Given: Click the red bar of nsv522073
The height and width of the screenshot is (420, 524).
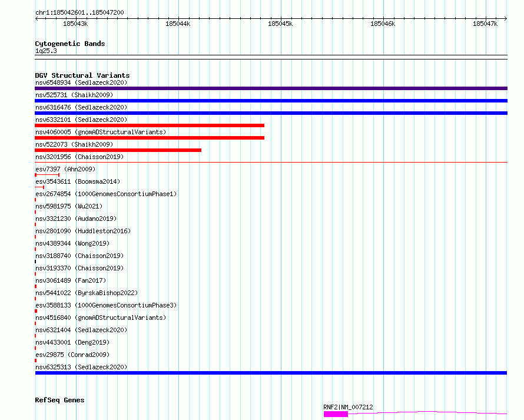Looking at the screenshot, I should (118, 150).
